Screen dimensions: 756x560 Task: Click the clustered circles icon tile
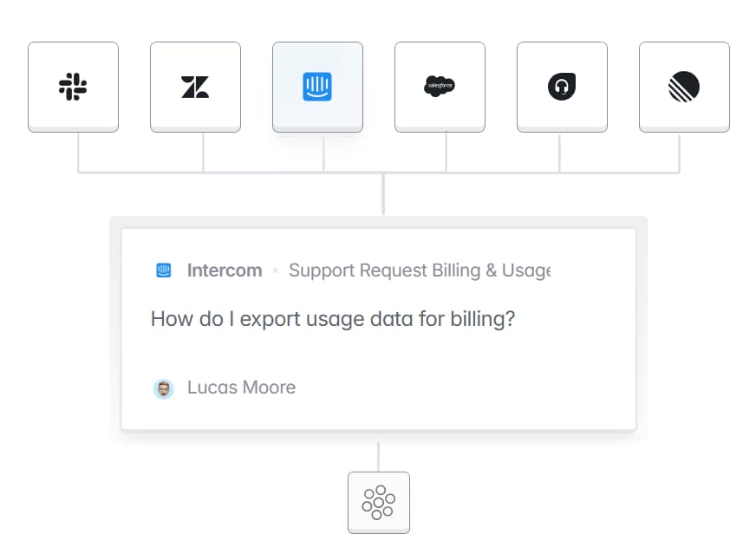click(379, 502)
